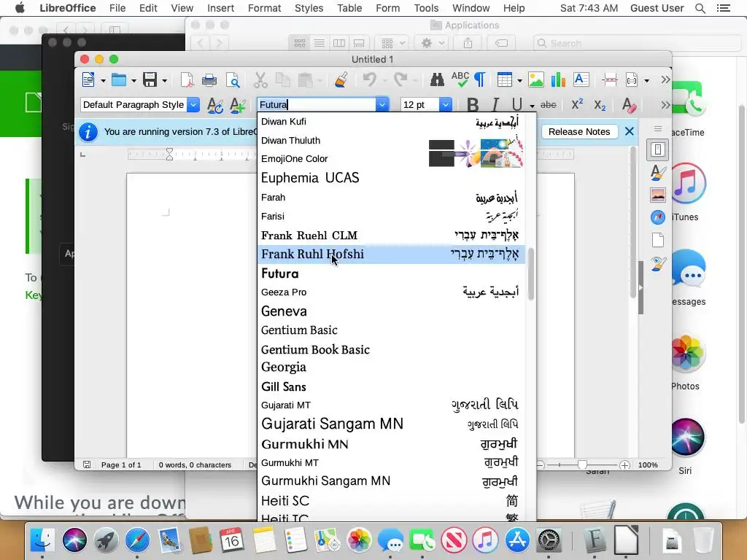Screen dimensions: 747x560
Task: Print the document using the printer icon
Action: coord(209,80)
